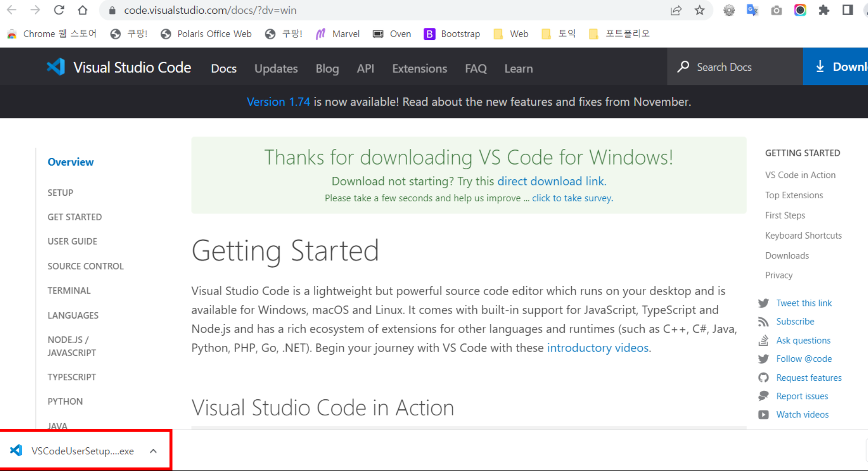
Task: Click the RSS icon beside Subscribe
Action: pos(763,322)
